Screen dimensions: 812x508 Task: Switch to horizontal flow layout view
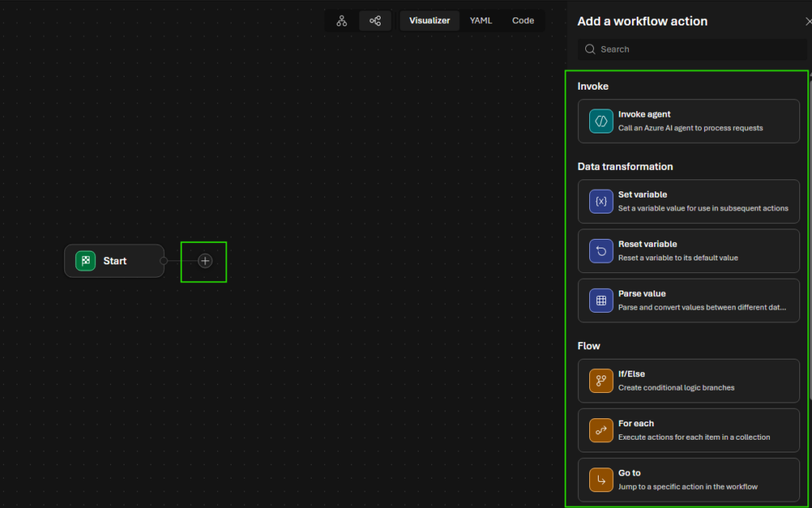[375, 21]
